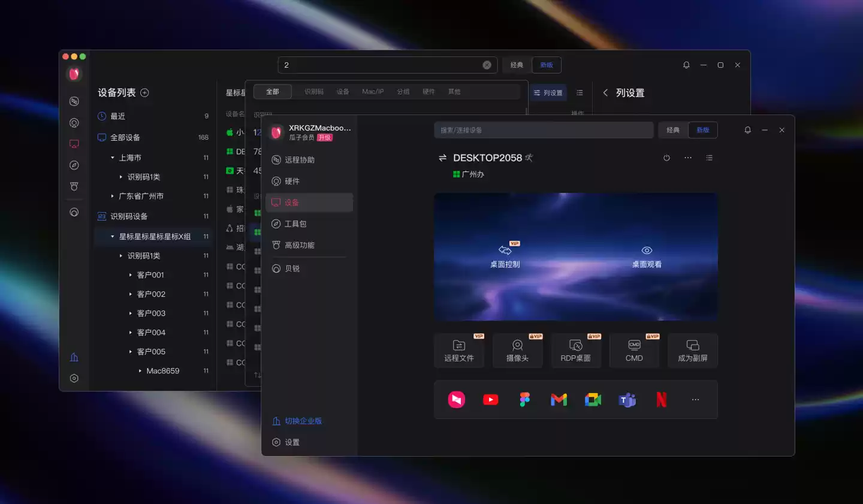Click the Netflix shortcut icon
This screenshot has width=863, height=504.
pos(661,400)
